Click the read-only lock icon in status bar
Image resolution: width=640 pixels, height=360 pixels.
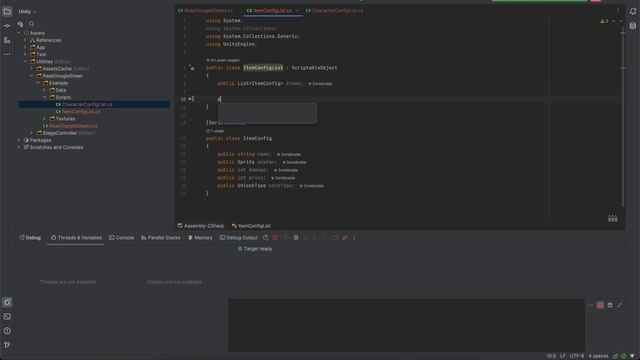[616, 356]
